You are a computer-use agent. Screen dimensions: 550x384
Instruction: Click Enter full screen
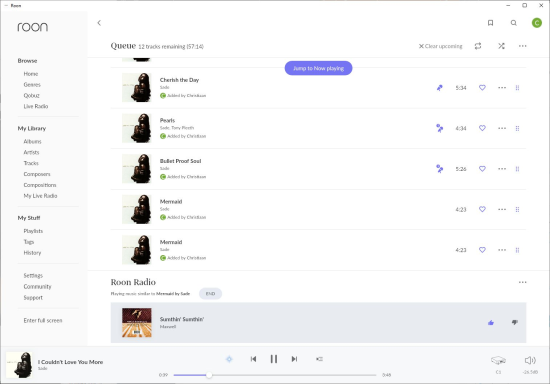(43, 320)
